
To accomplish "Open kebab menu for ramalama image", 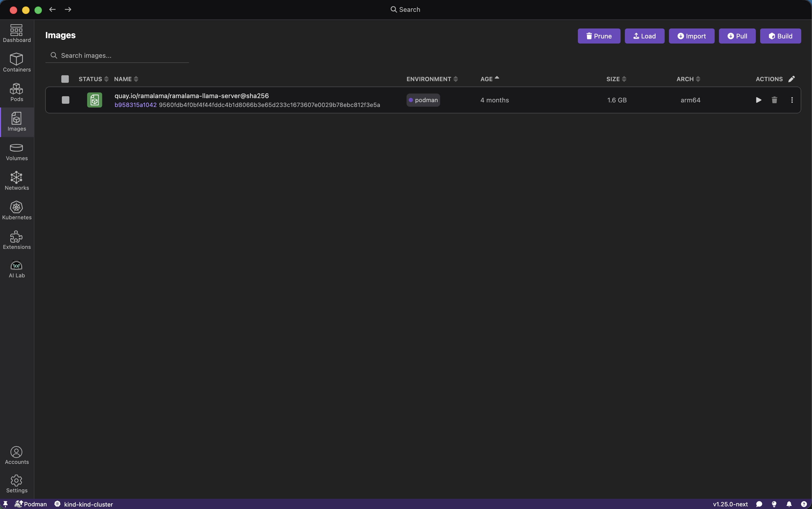I will [792, 100].
